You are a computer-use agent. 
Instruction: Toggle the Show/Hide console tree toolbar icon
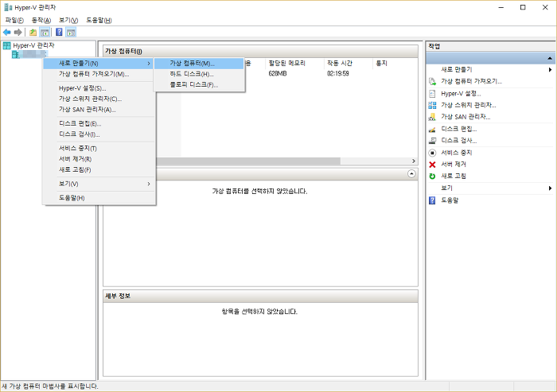[45, 33]
